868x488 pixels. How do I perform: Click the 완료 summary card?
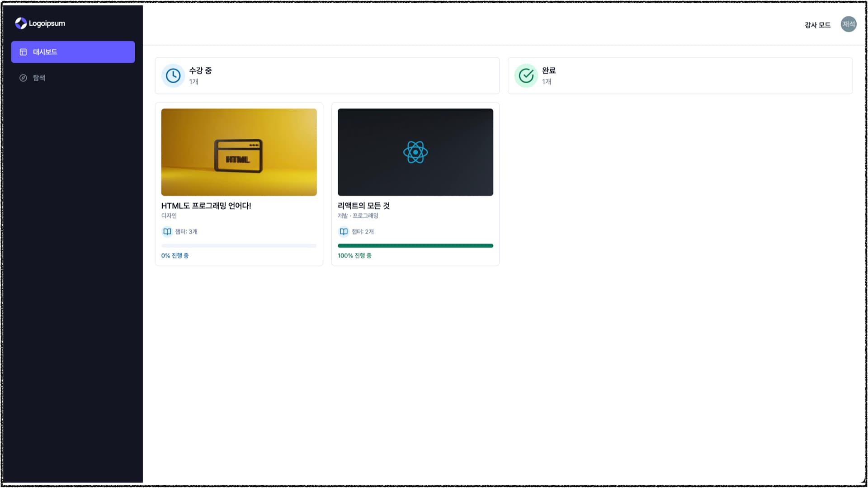pos(679,75)
